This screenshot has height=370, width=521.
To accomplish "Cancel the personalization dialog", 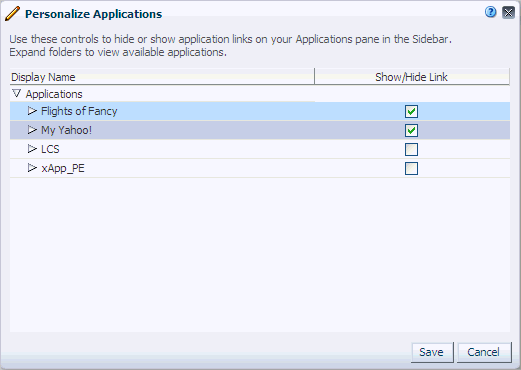I will [x=484, y=352].
